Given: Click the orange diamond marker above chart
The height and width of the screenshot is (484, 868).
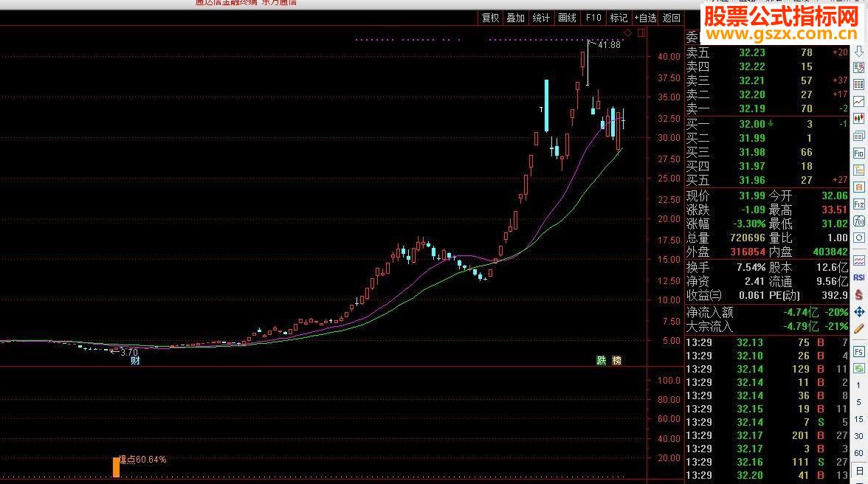Looking at the screenshot, I should [627, 33].
